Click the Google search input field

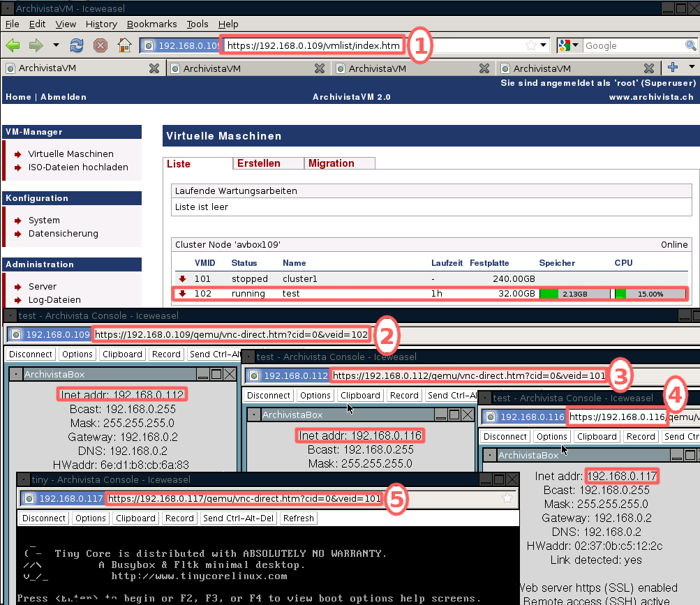[632, 45]
